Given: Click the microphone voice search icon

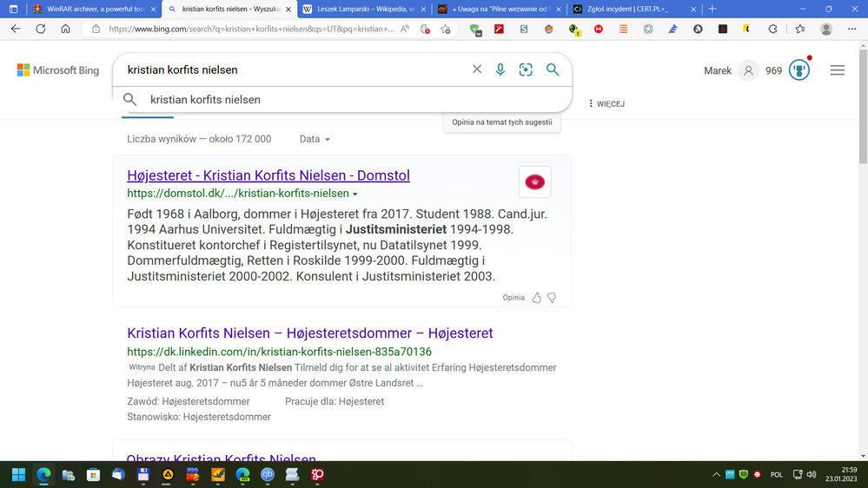Looking at the screenshot, I should (500, 69).
